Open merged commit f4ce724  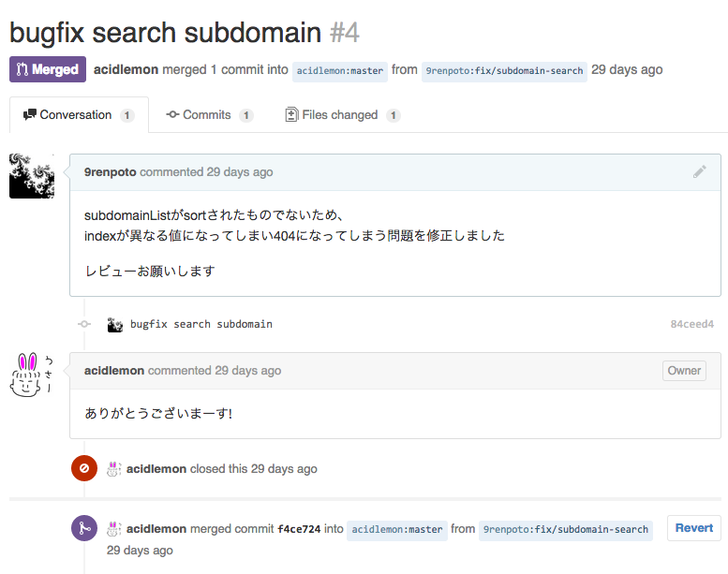click(299, 529)
